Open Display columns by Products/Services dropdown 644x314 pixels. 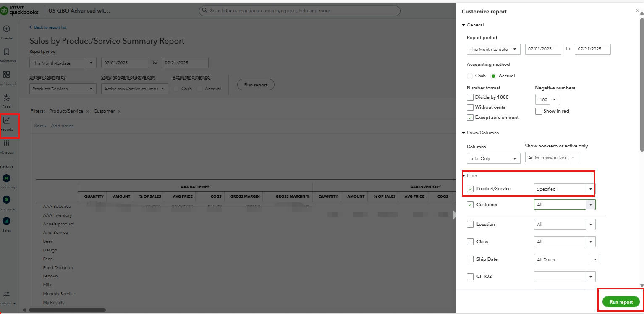click(x=63, y=89)
